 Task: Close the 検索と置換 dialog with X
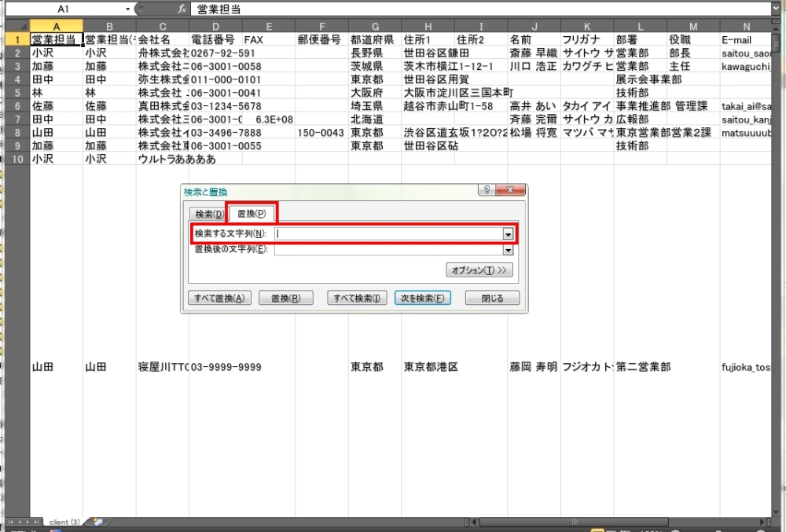(510, 191)
